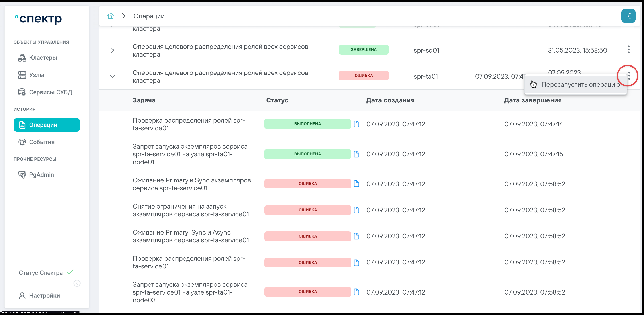Click the Операции breadcrumb label
The image size is (644, 315).
point(149,16)
